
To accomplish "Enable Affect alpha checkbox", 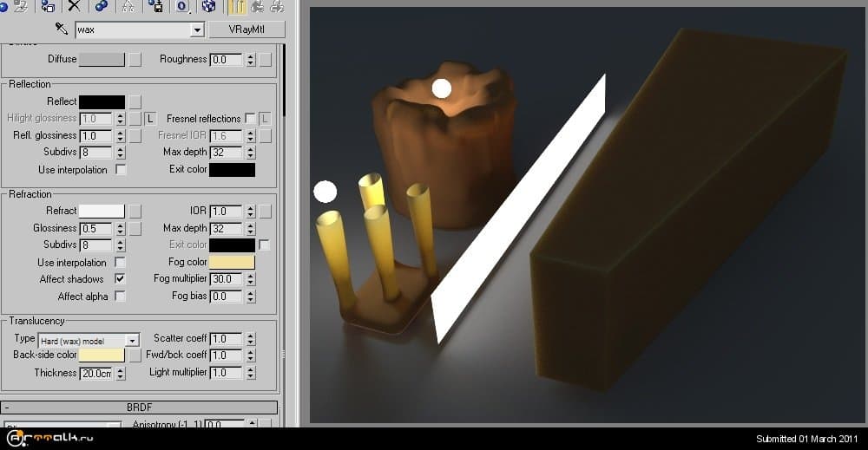I will [x=120, y=296].
